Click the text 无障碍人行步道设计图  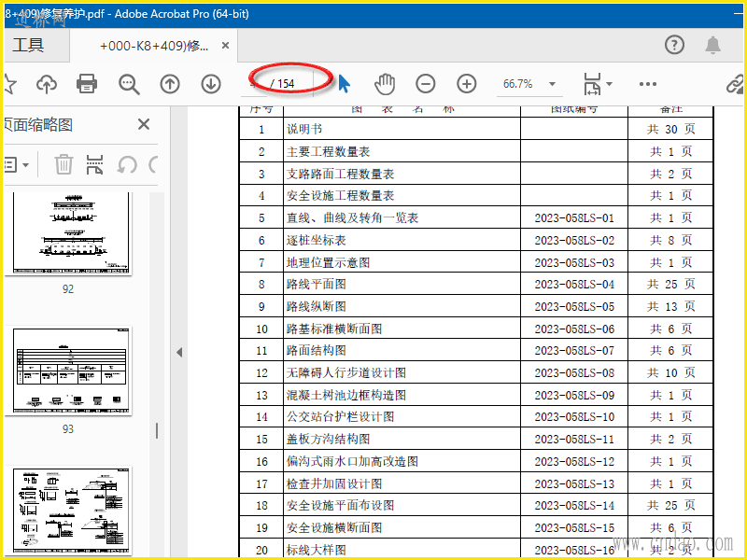[346, 372]
